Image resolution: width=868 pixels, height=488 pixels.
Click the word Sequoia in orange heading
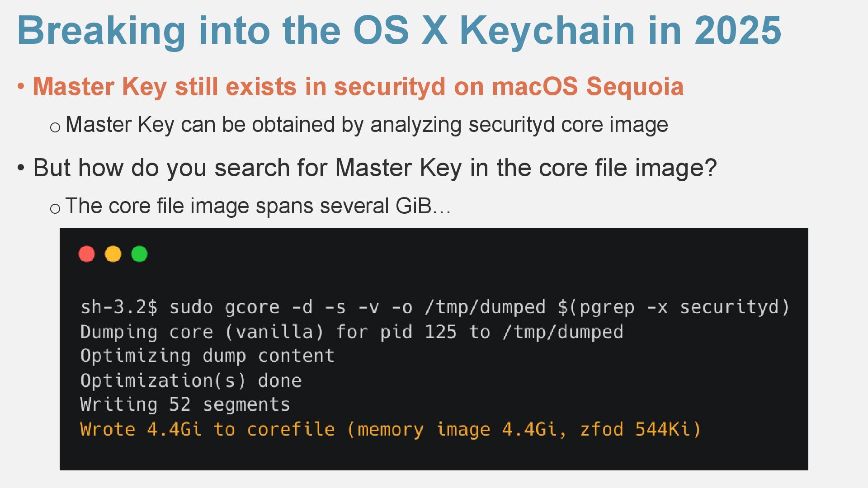click(635, 87)
